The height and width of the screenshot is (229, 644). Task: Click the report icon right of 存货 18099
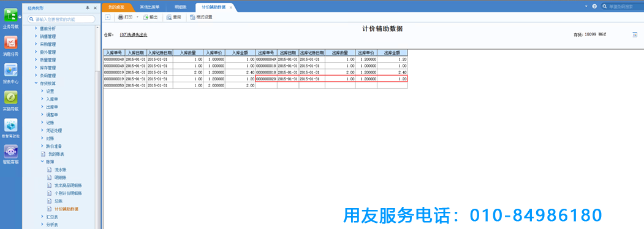pyautogui.click(x=635, y=35)
